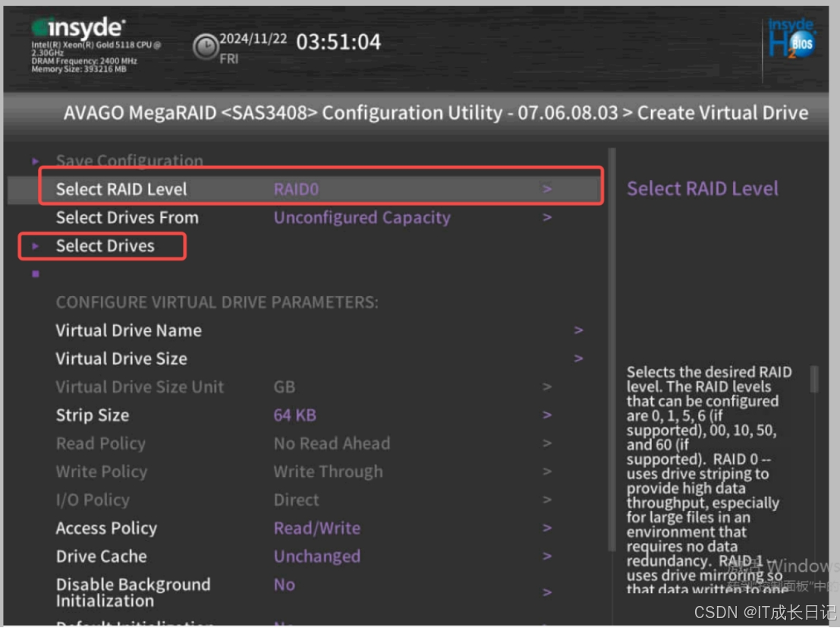Click the chevron on Access Policy row
The height and width of the screenshot is (628, 840).
tap(547, 529)
